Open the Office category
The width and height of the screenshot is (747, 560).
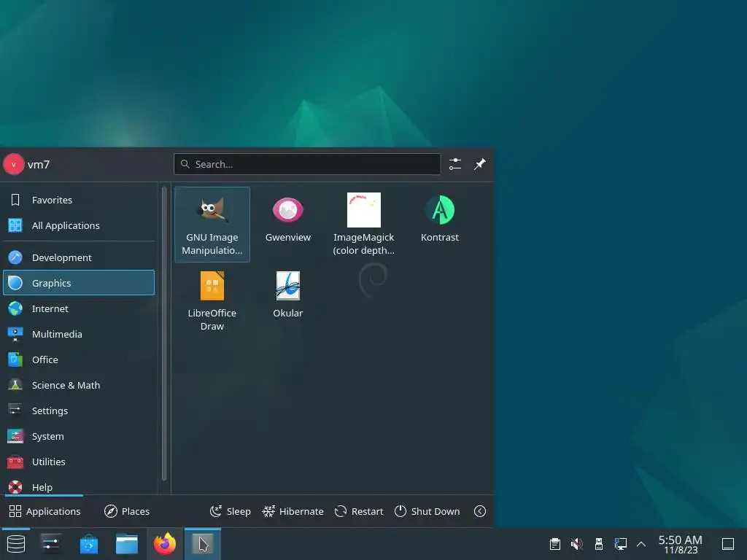(79, 359)
